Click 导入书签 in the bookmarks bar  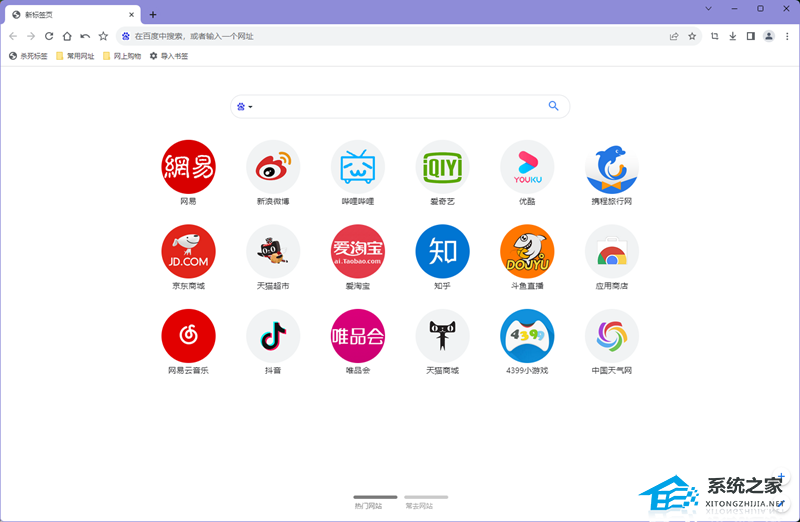(169, 56)
